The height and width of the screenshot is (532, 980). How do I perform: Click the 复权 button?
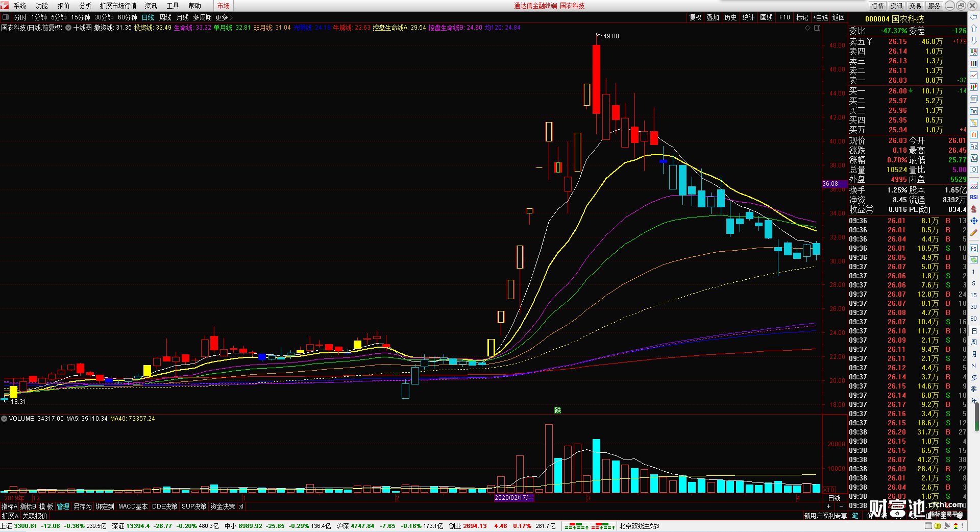[x=696, y=17]
